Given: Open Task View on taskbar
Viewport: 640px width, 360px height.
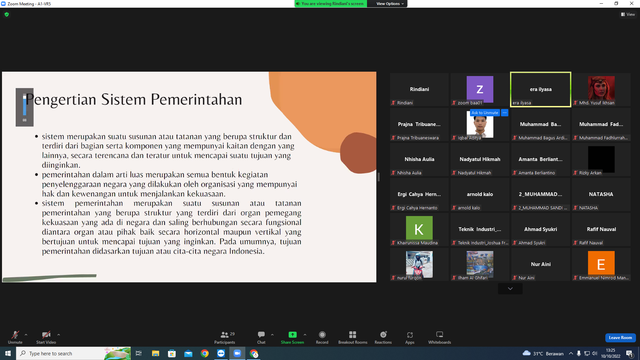Looking at the screenshot, I should click(139, 353).
